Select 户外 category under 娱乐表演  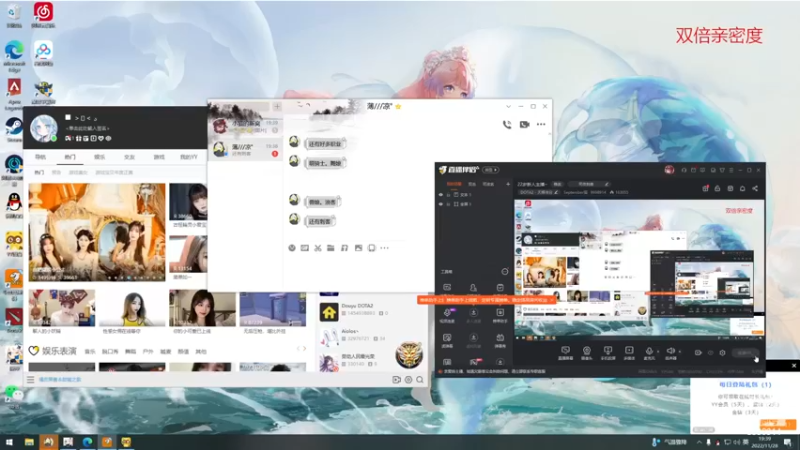[x=148, y=352]
